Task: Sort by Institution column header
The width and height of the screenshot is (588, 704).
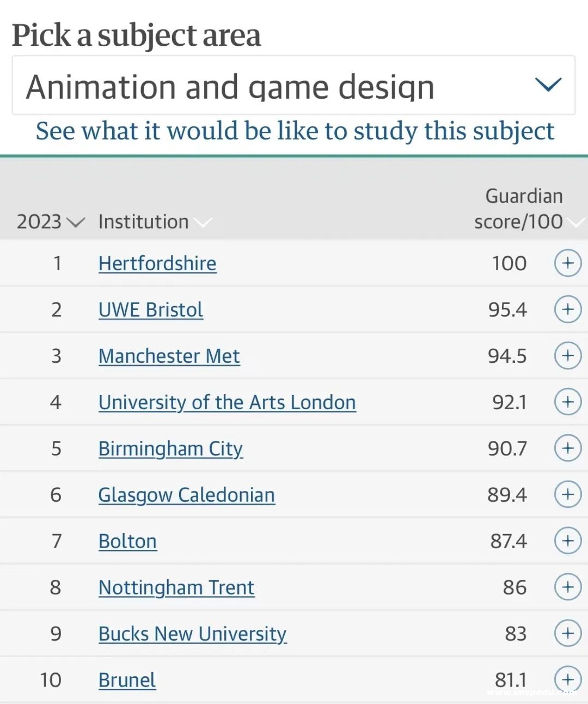Action: coord(155,222)
